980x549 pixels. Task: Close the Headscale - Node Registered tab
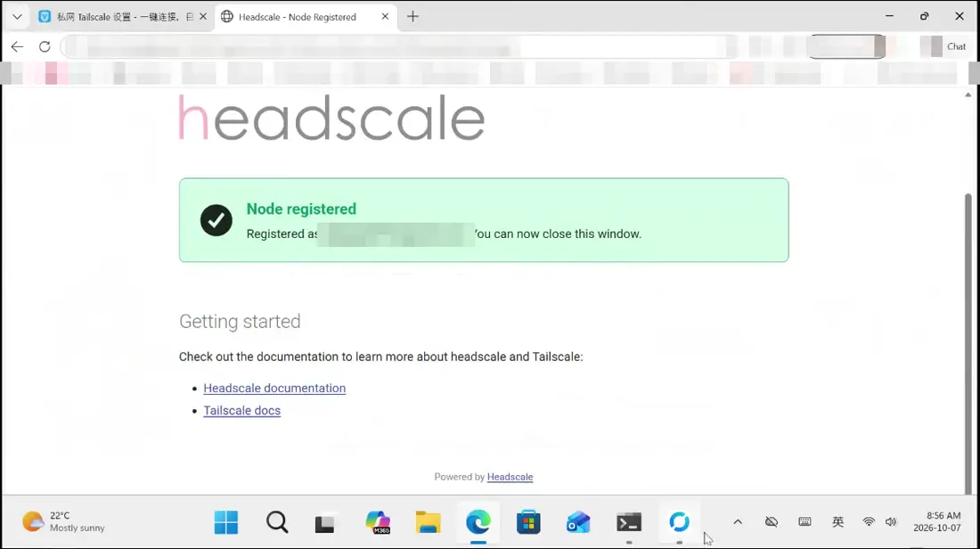[385, 17]
